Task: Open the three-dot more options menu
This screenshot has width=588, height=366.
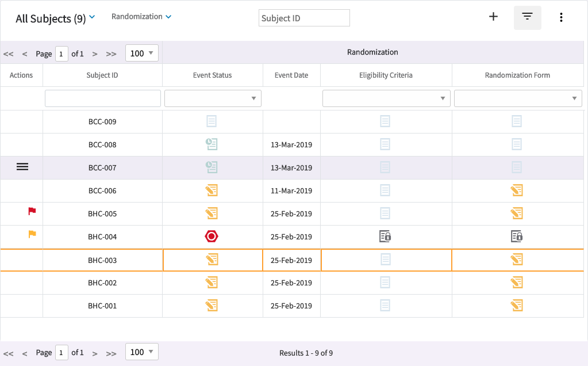Action: (561, 18)
